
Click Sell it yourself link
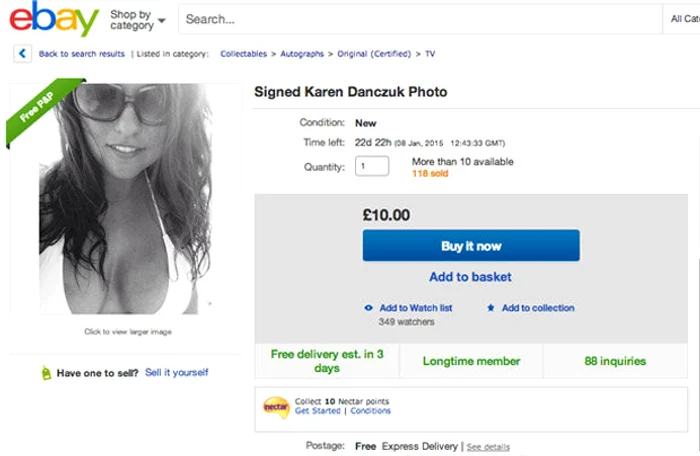click(x=177, y=372)
